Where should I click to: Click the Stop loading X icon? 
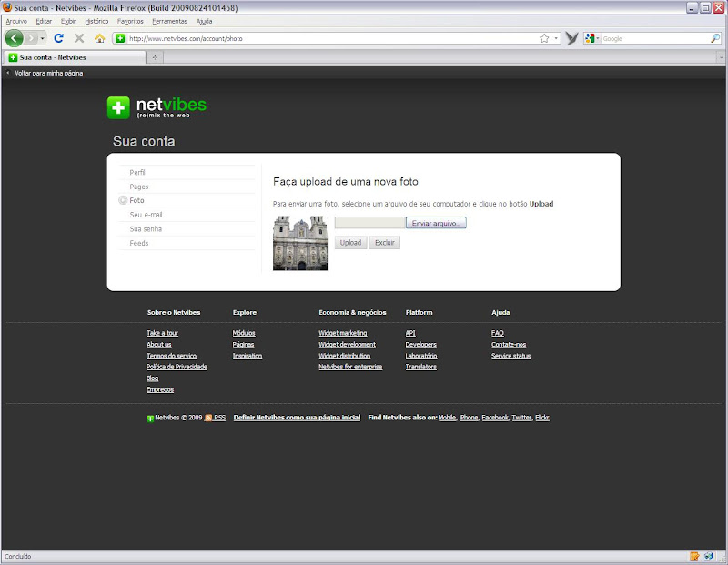pos(79,38)
